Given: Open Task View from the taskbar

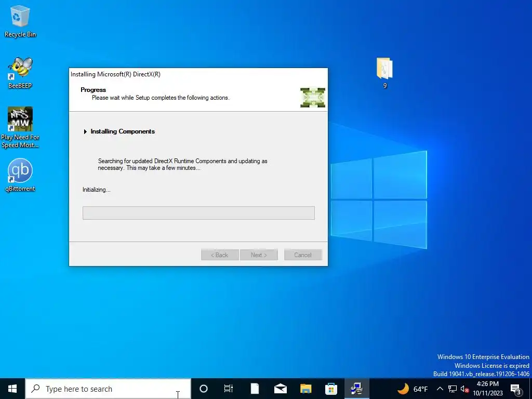Looking at the screenshot, I should 229,389.
